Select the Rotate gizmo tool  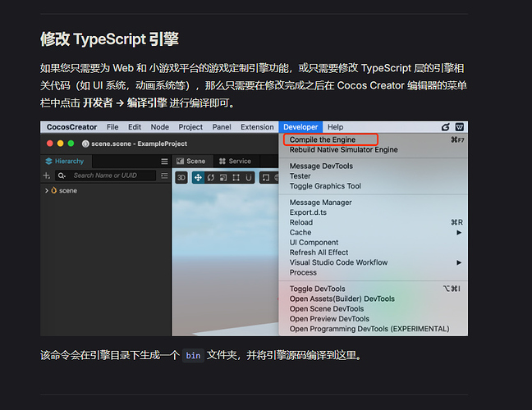tap(211, 178)
